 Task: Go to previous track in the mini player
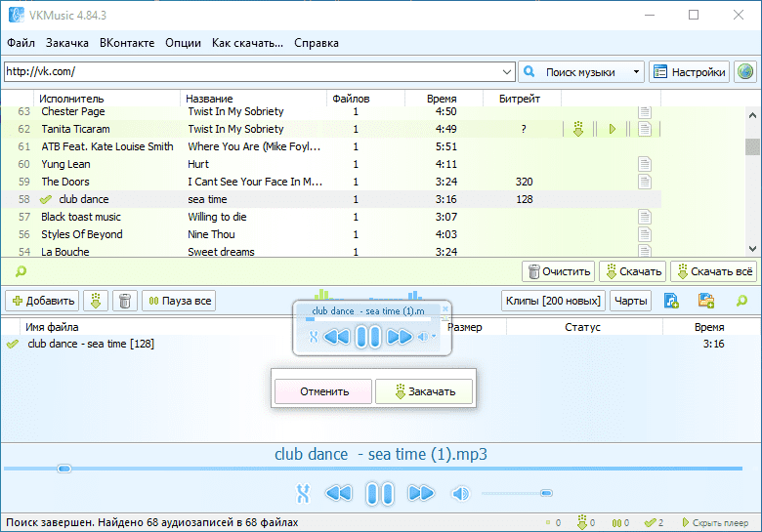pyautogui.click(x=336, y=337)
